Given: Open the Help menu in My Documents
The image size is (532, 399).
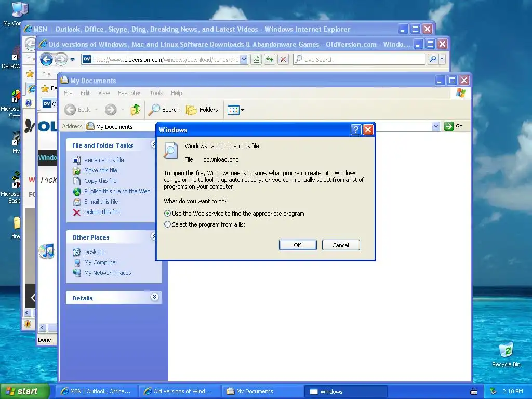Looking at the screenshot, I should tap(177, 93).
